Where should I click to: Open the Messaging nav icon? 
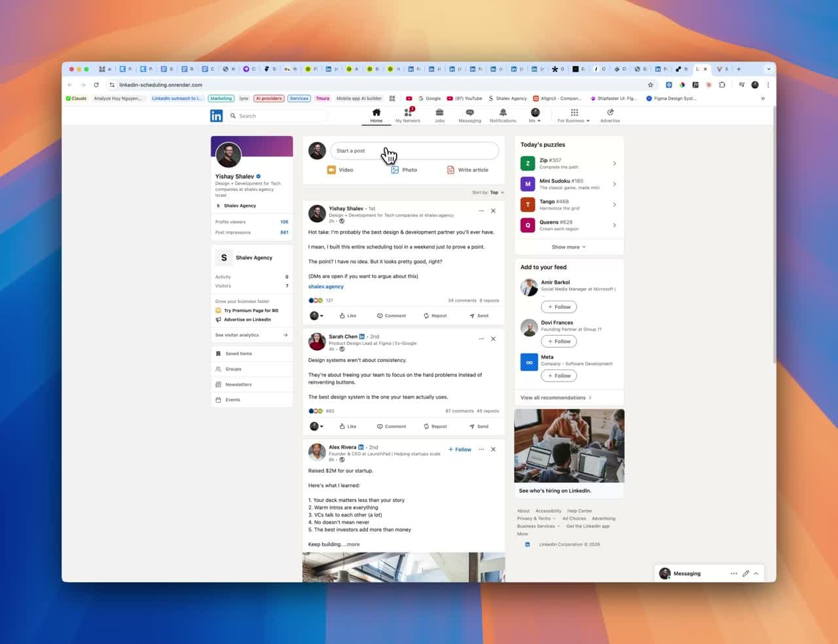tap(469, 116)
